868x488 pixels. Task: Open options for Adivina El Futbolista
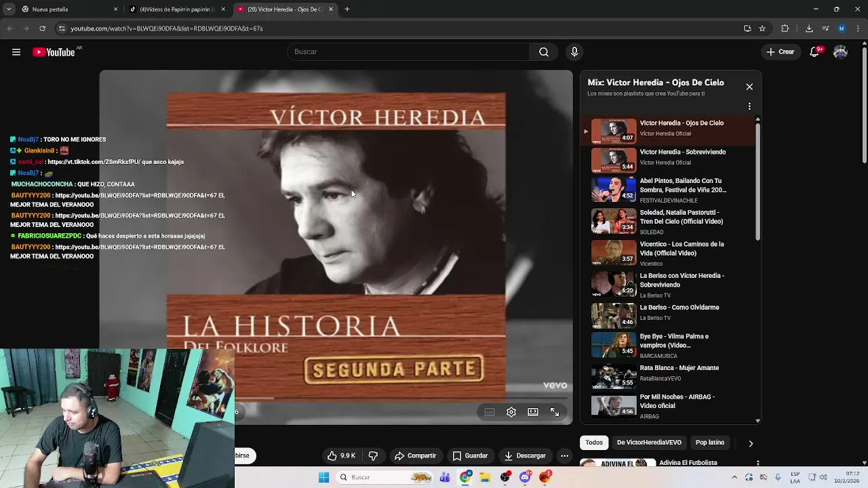(757, 463)
